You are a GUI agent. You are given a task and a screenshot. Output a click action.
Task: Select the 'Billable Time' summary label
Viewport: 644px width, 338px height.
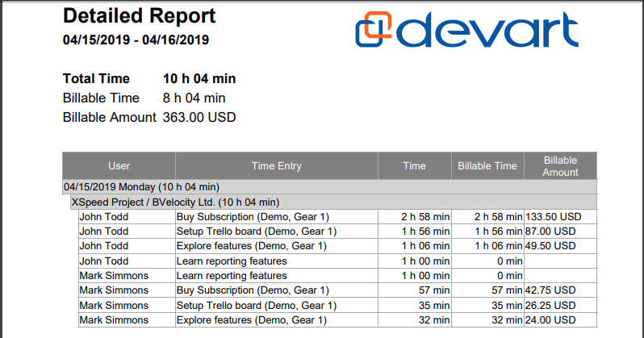(x=101, y=98)
